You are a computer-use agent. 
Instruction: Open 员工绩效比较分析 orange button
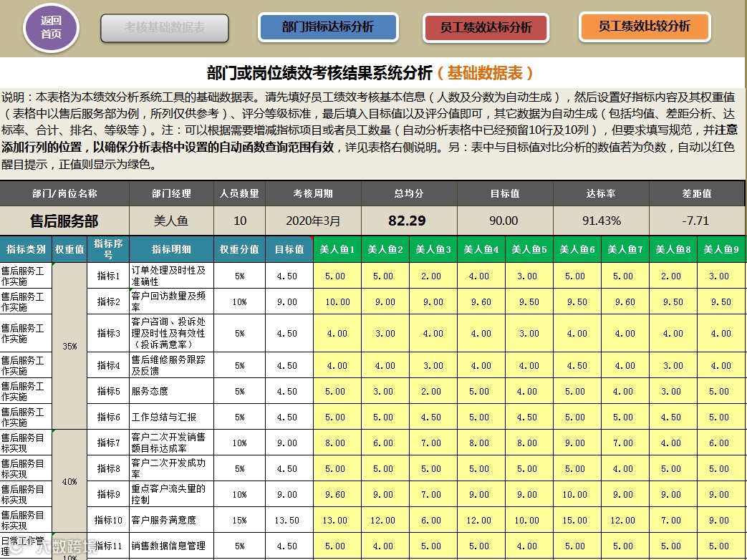coord(645,26)
